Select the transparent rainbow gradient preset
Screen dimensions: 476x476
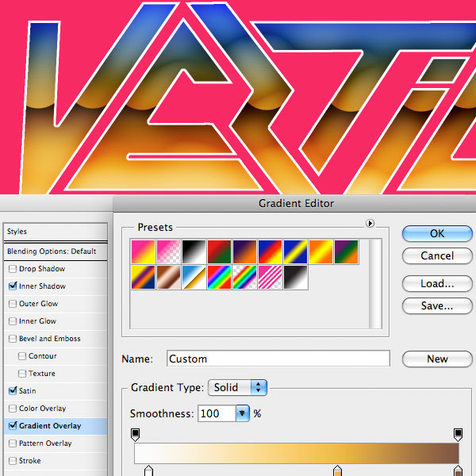tap(244, 277)
